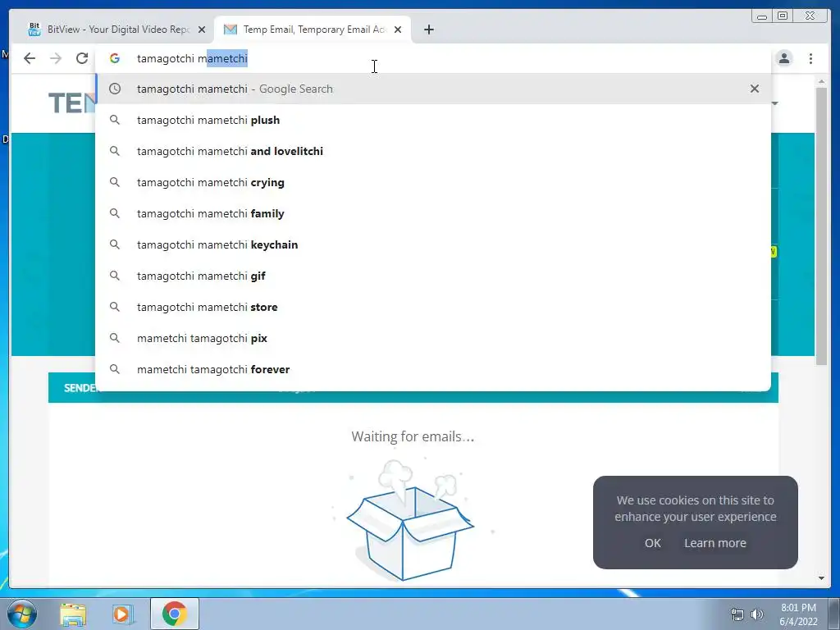Open the volume speaker tray icon
840x630 pixels.
(757, 614)
